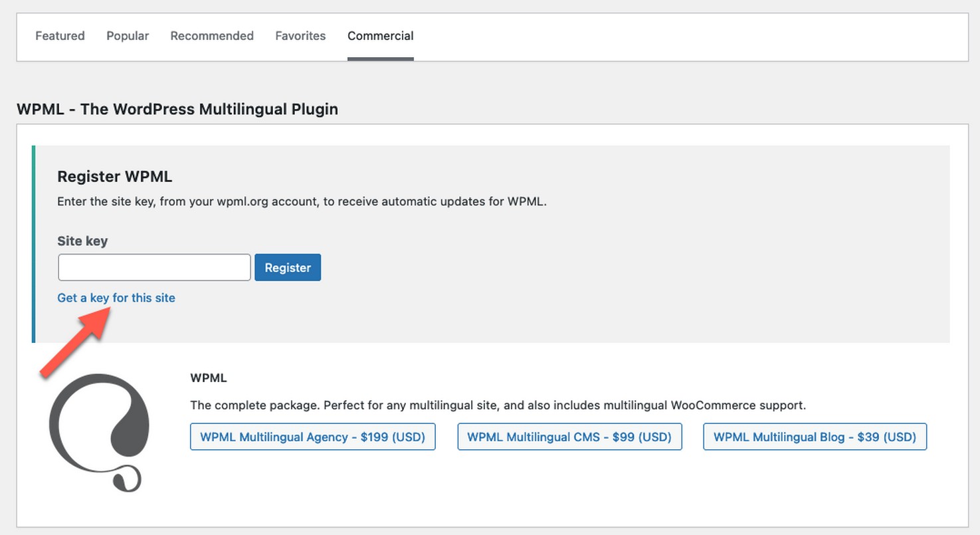Click the notice box's colored left border
Viewport: 980px width, 535px height.
pyautogui.click(x=33, y=243)
